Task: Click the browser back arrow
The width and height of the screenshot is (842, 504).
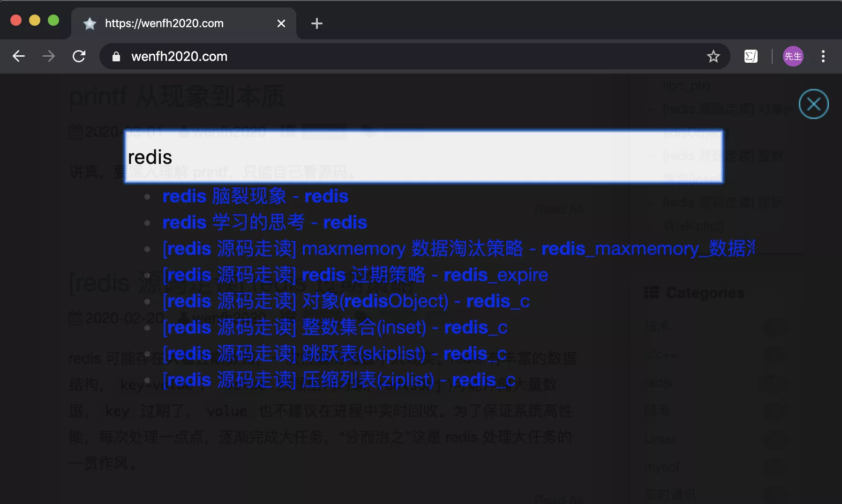Action: click(19, 56)
